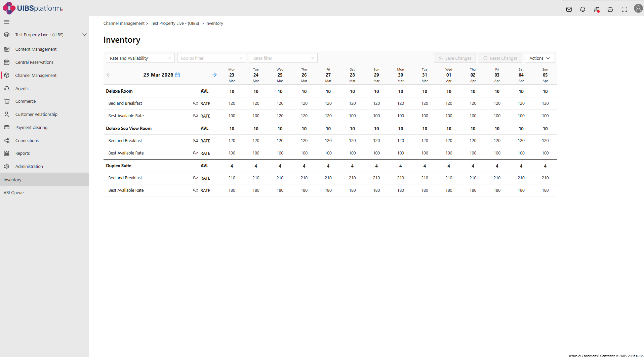Select ARI Queue in sidebar
This screenshot has width=644, height=357.
click(x=14, y=192)
